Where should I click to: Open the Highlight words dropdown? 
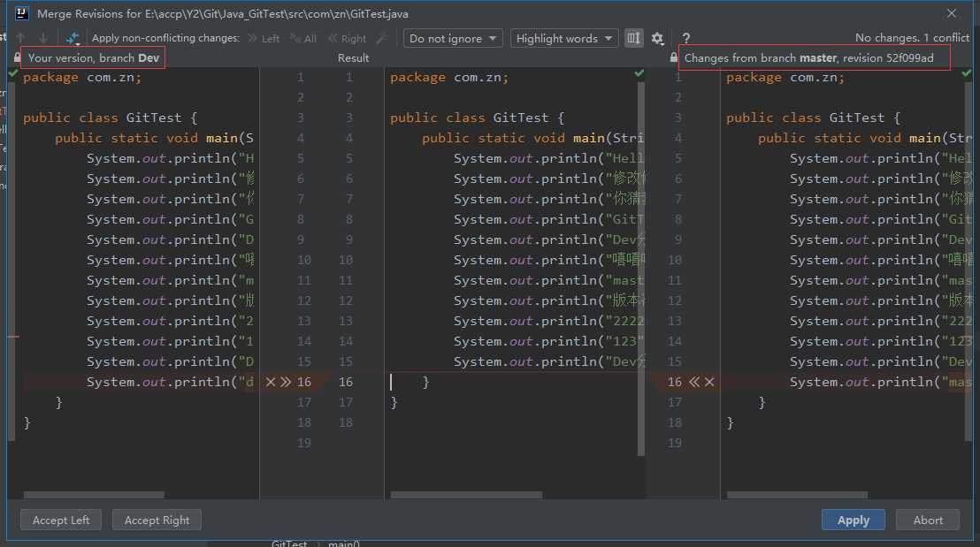(563, 38)
